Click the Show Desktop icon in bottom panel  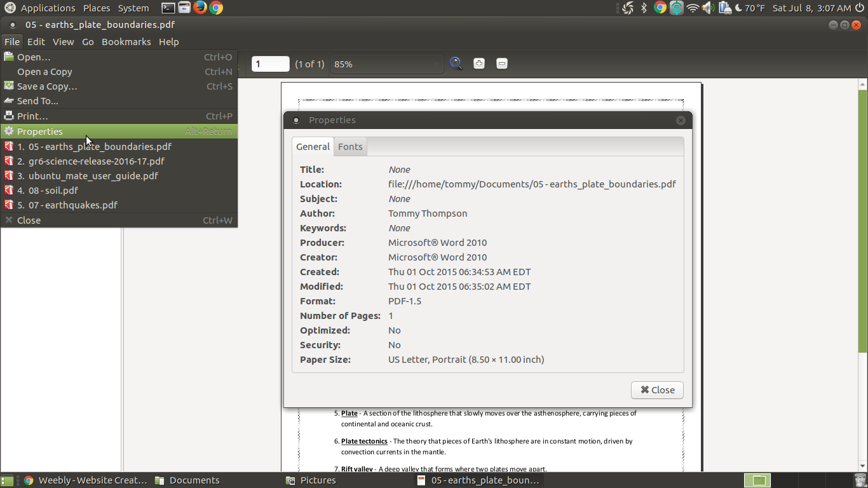(x=7, y=480)
